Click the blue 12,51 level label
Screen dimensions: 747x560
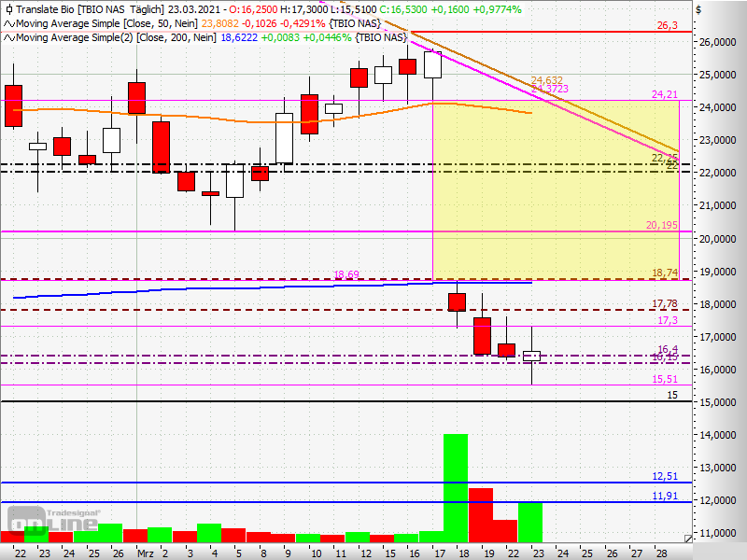point(665,477)
